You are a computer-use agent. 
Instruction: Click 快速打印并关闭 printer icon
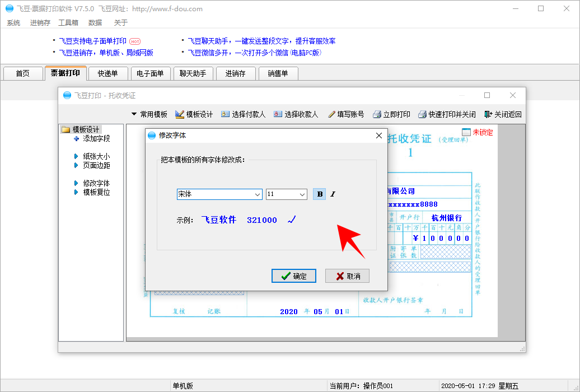[423, 114]
